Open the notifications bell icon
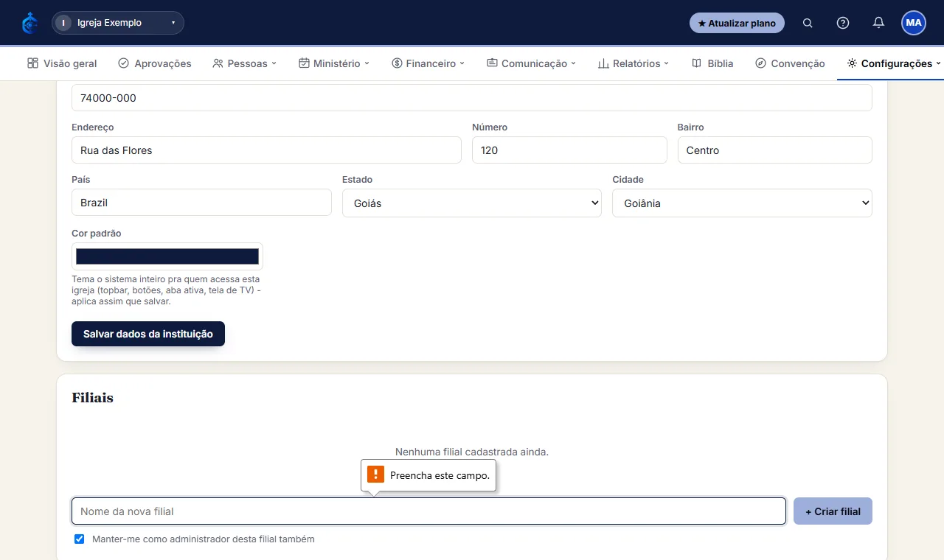This screenshot has height=560, width=944. 878,23
